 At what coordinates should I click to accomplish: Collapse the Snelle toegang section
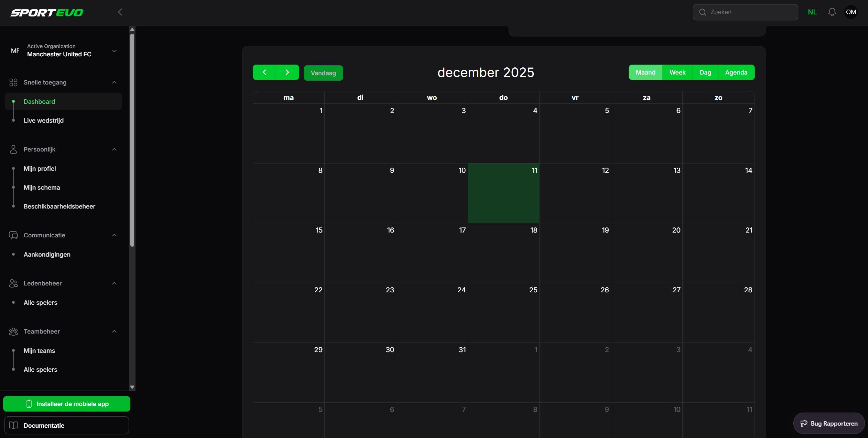pos(114,82)
